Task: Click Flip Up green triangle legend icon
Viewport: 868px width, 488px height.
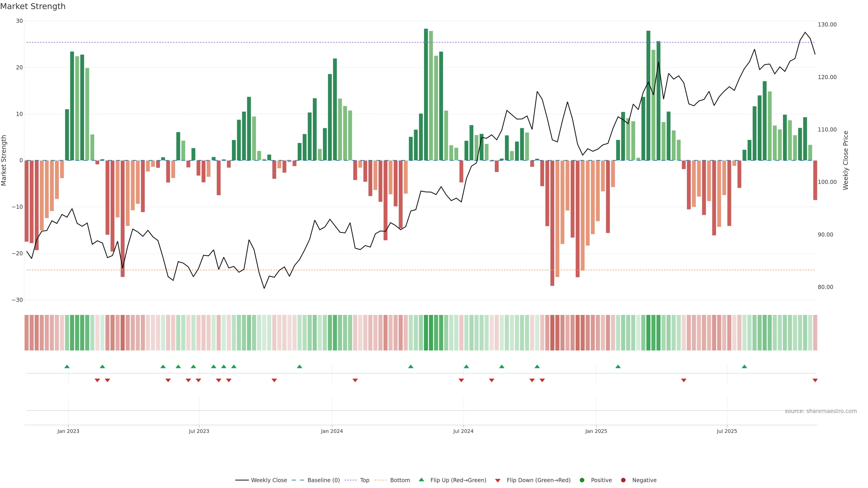Action: coord(421,480)
